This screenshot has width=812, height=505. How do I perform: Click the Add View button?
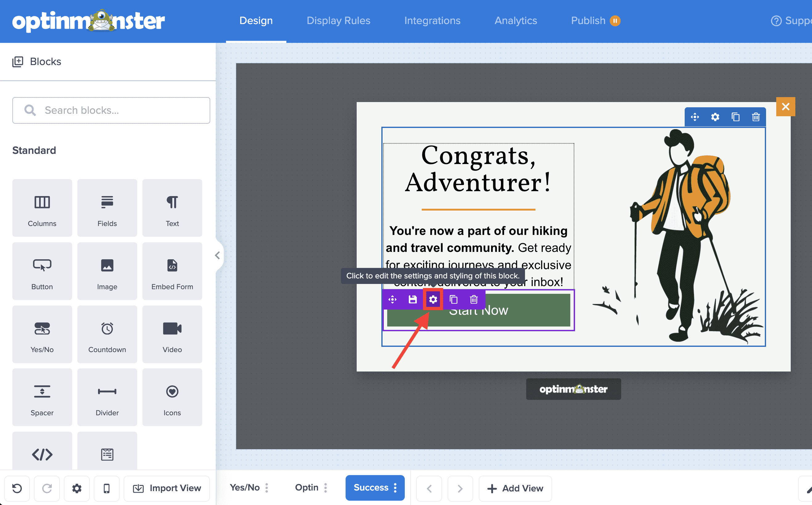[515, 489]
